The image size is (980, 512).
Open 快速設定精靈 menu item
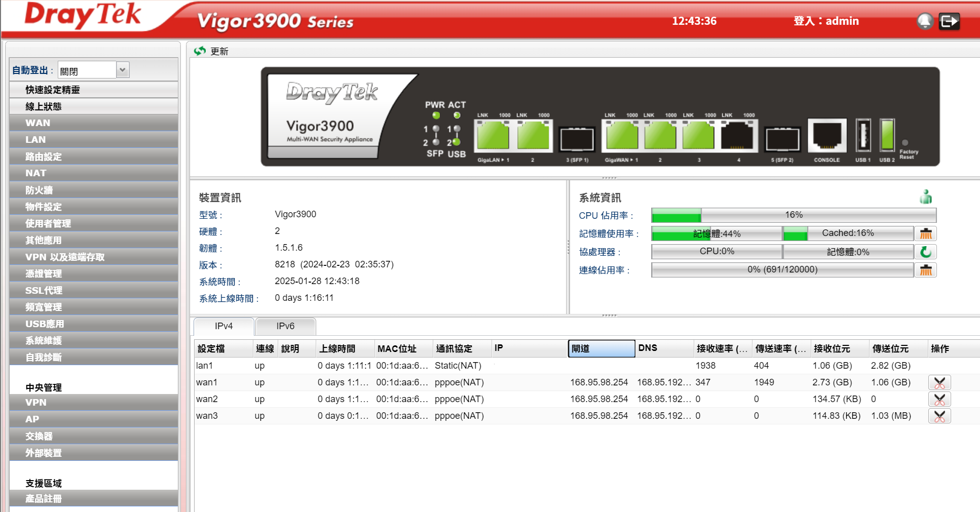point(93,90)
